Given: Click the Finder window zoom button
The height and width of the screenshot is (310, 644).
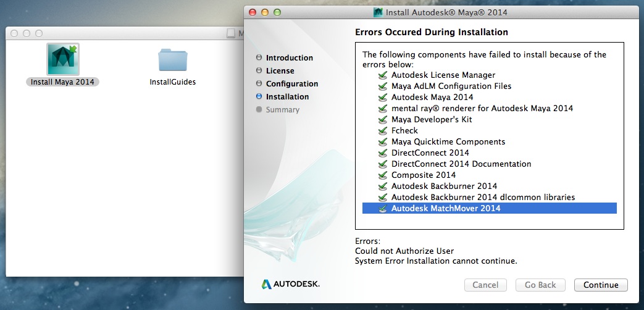Looking at the screenshot, I should (x=39, y=33).
